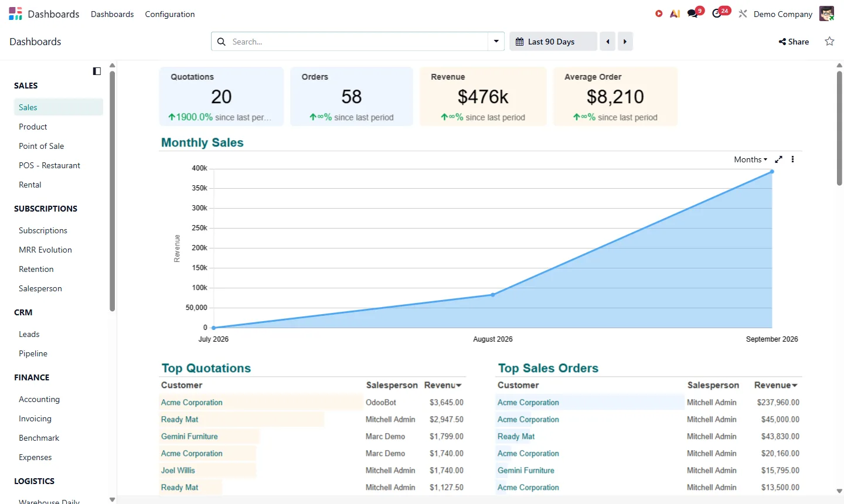Open the Odoo apps home icon
This screenshot has height=504, width=844.
16,13
